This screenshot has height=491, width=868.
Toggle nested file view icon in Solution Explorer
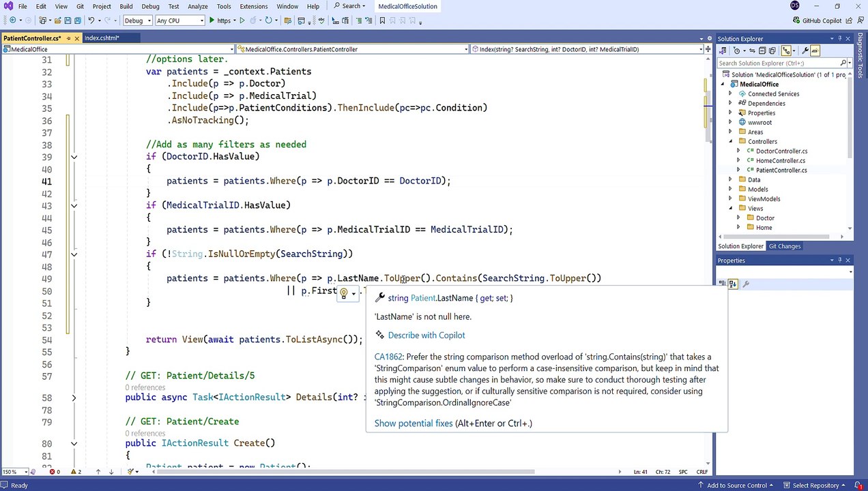pos(786,50)
